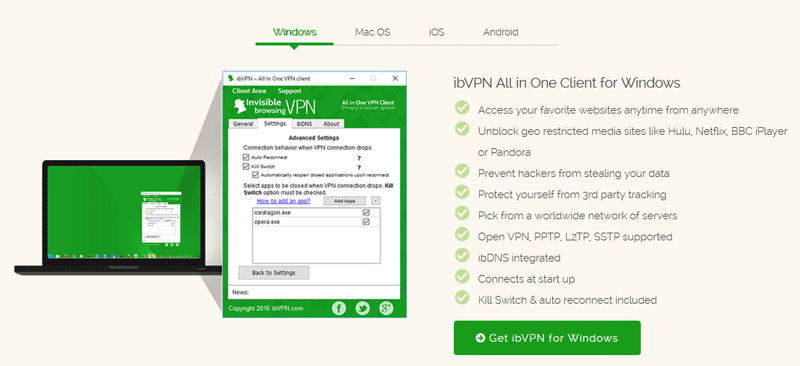Click the checkmark beside Connects at start up
The width and height of the screenshot is (800, 366).
(x=462, y=276)
